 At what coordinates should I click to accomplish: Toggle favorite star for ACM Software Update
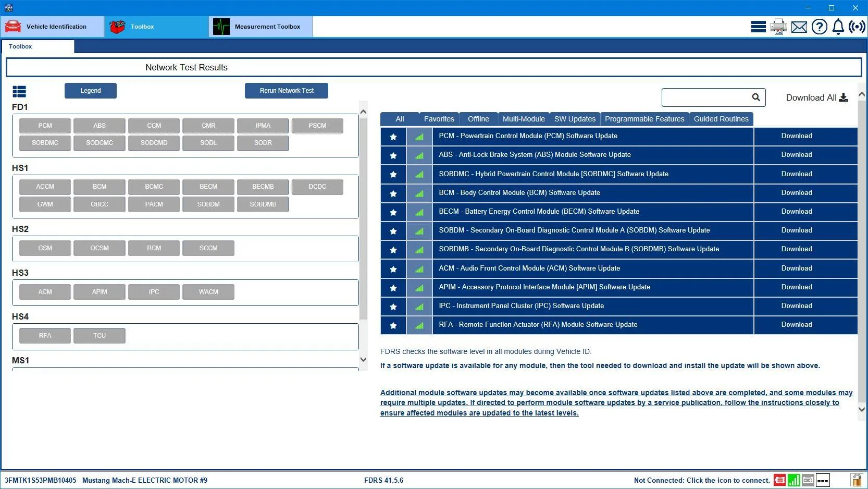tap(393, 269)
